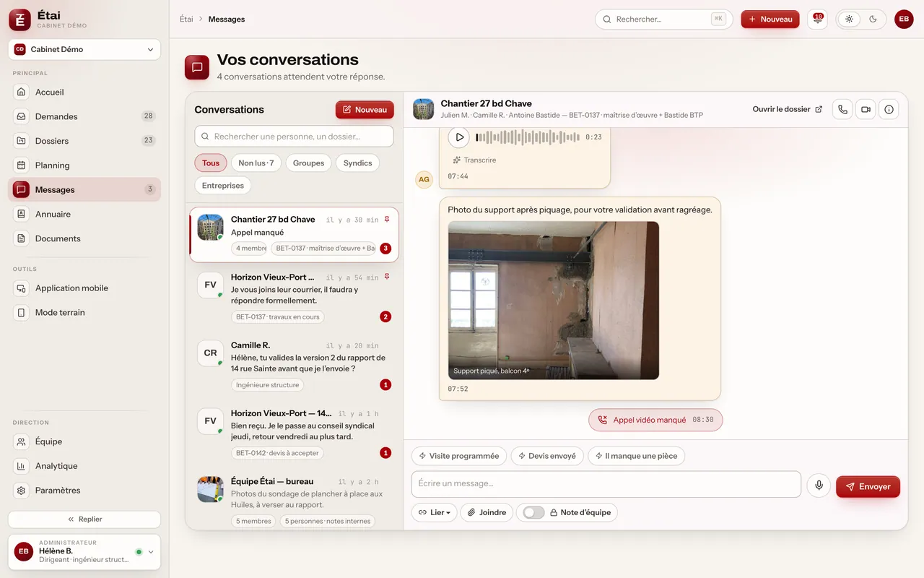Open Demandes in the sidebar

pyautogui.click(x=84, y=116)
